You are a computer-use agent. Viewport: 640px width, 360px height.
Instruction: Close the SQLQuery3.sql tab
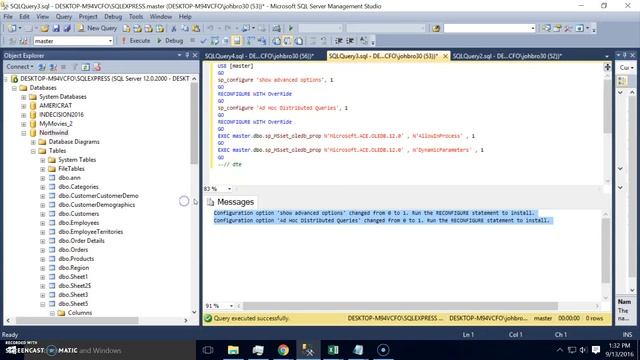click(x=445, y=56)
